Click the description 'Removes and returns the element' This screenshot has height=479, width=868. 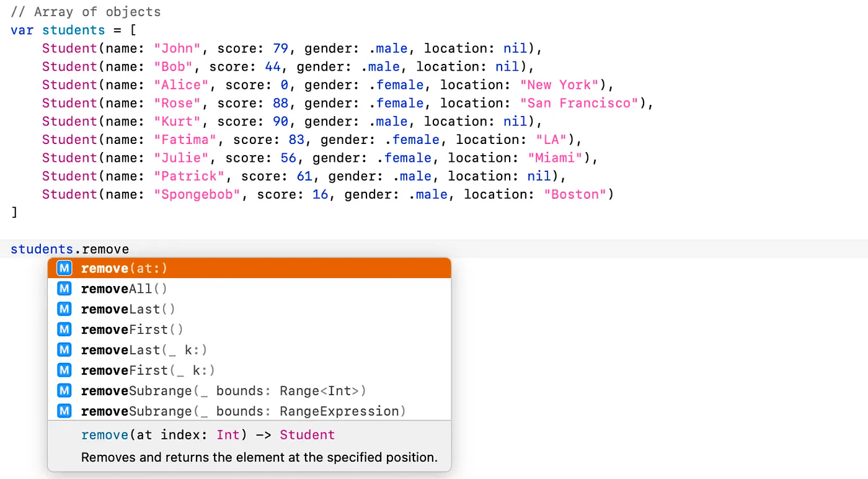[259, 458]
